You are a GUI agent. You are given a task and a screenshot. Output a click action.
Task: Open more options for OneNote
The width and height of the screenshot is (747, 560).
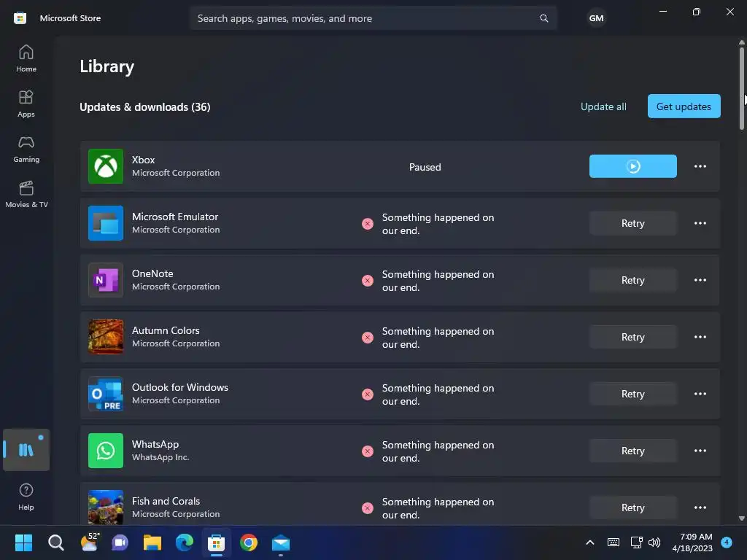700,280
